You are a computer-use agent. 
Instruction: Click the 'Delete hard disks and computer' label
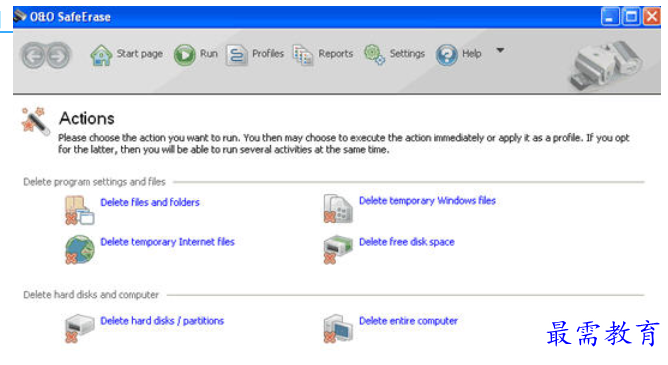[x=91, y=295]
